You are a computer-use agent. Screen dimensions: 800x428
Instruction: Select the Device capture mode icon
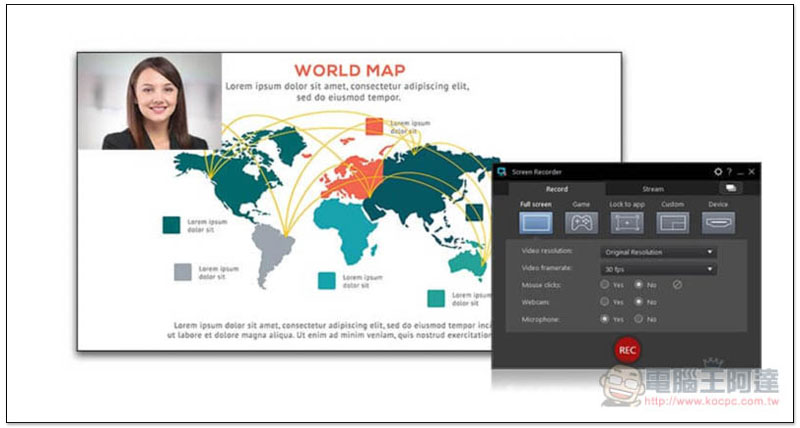click(718, 223)
